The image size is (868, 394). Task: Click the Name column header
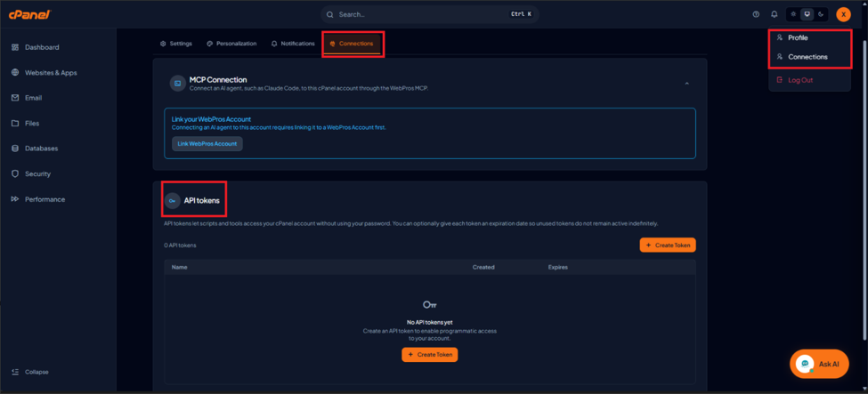pyautogui.click(x=179, y=268)
